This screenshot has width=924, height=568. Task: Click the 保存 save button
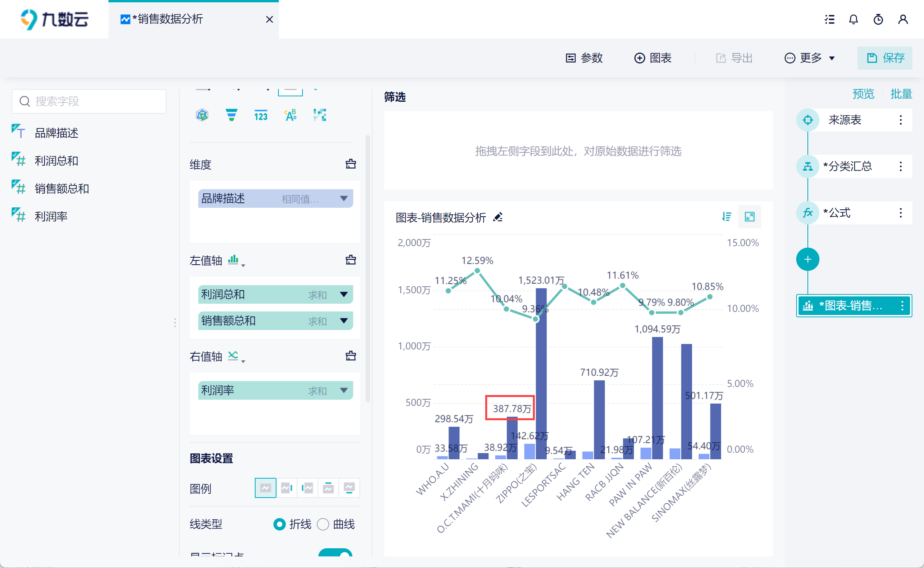point(884,58)
